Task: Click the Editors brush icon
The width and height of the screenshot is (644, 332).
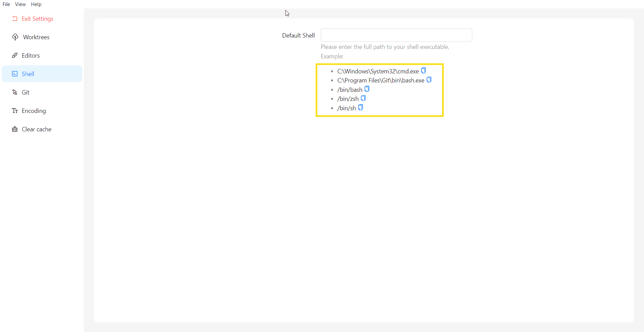Action: [x=15, y=55]
